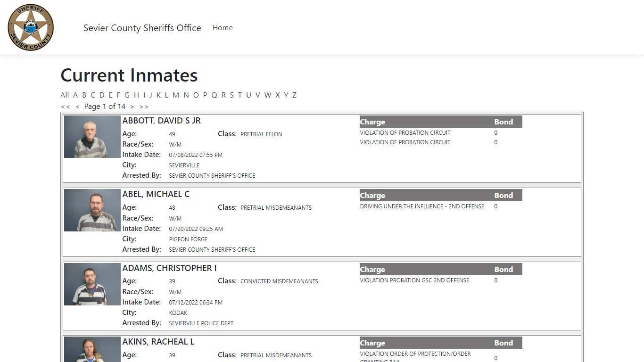Select SEVIERVILLE POLICE DEPT arresting agency
This screenshot has width=644, height=362.
coord(201,323)
